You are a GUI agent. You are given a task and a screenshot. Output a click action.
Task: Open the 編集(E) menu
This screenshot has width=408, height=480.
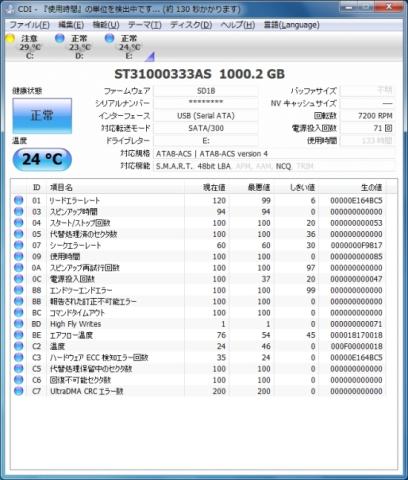[71, 25]
